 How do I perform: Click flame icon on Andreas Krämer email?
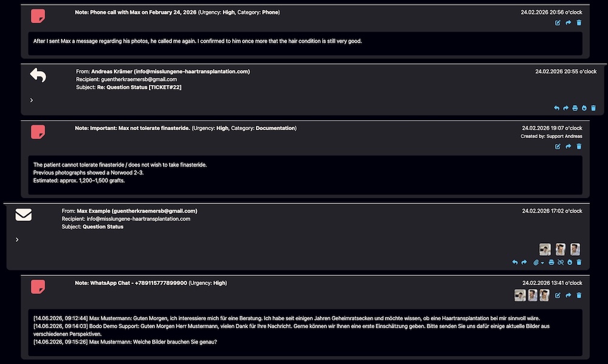(x=584, y=108)
